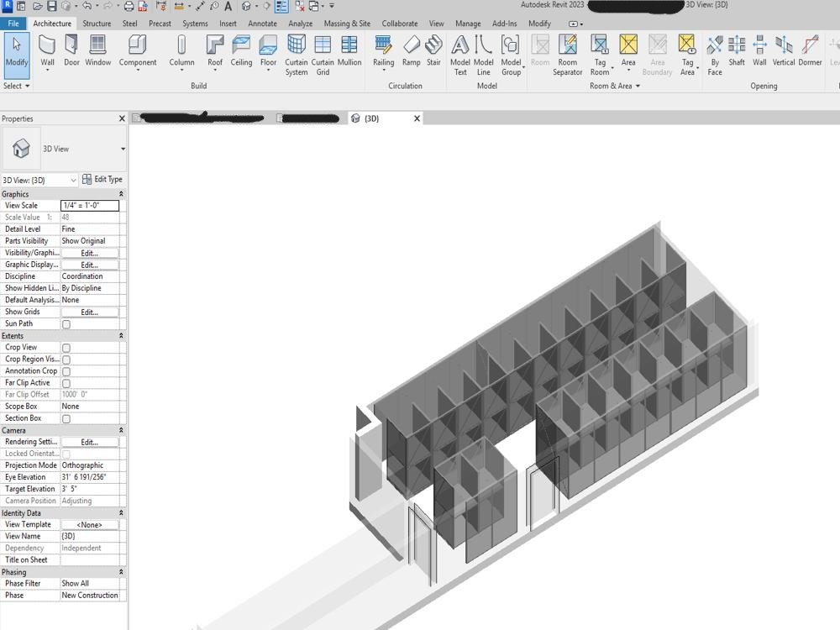The width and height of the screenshot is (840, 630).
Task: Click the Edit Type button
Action: (x=102, y=180)
